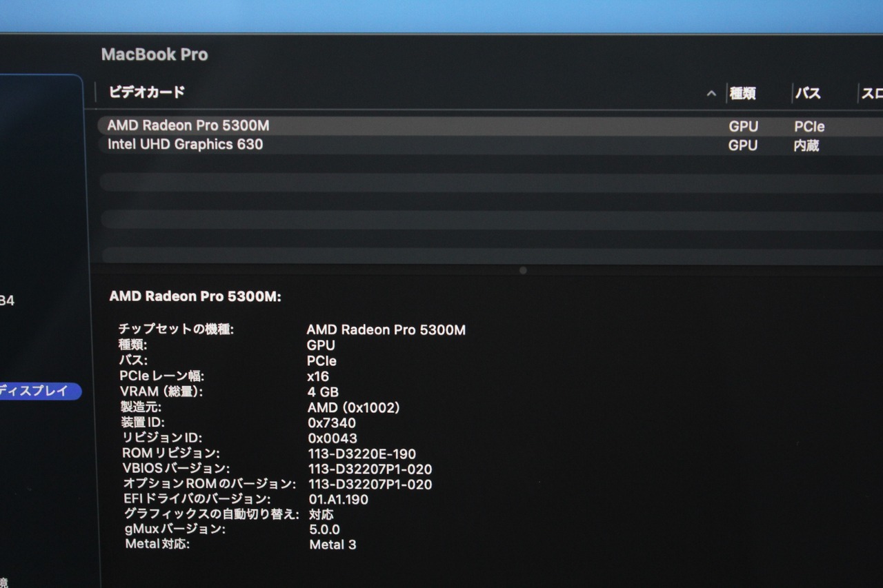883x588 pixels.
Task: Click the MacBook Pro window title
Action: 155,54
